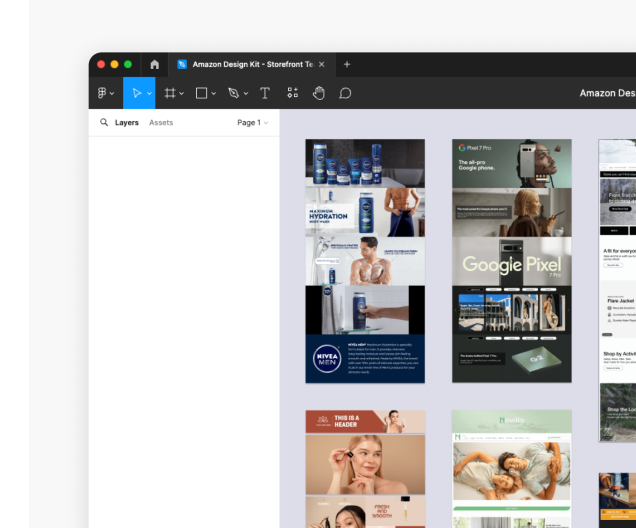
Task: Expand the Frame tool dropdown chevron
Action: (x=181, y=94)
